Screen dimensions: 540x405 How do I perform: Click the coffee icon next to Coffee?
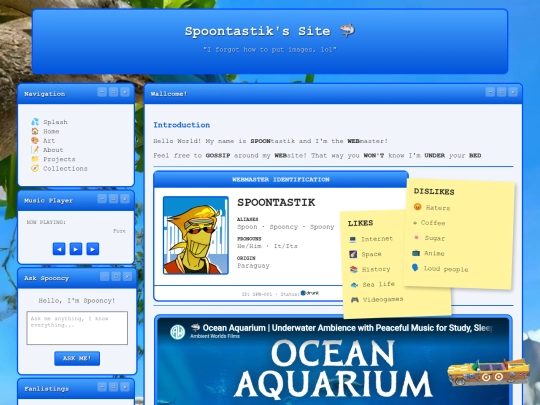(415, 223)
